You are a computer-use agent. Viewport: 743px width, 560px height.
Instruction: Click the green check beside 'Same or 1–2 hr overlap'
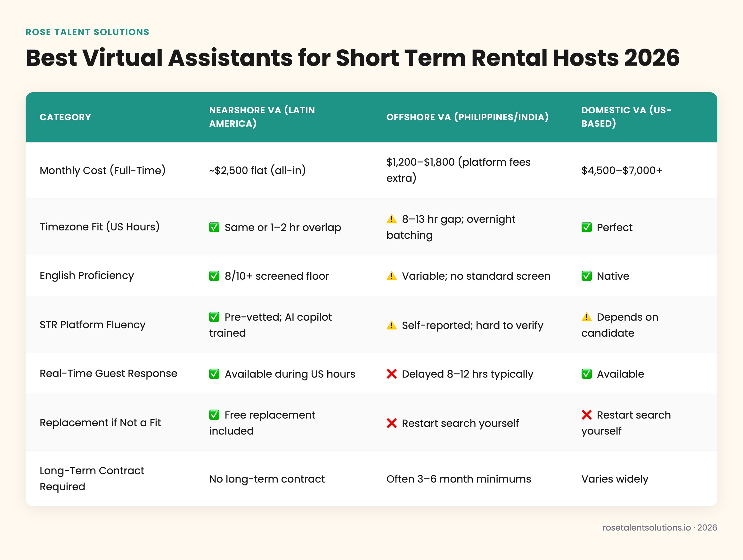[x=214, y=228]
